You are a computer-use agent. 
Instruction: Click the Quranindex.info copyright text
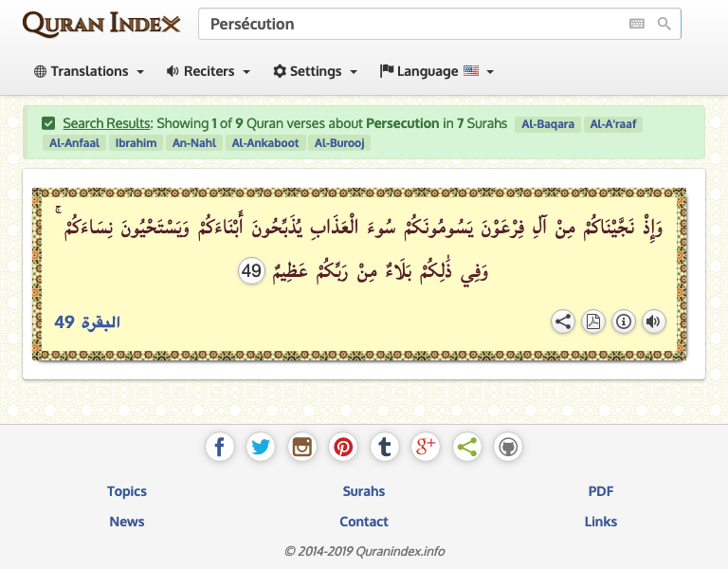(x=364, y=551)
